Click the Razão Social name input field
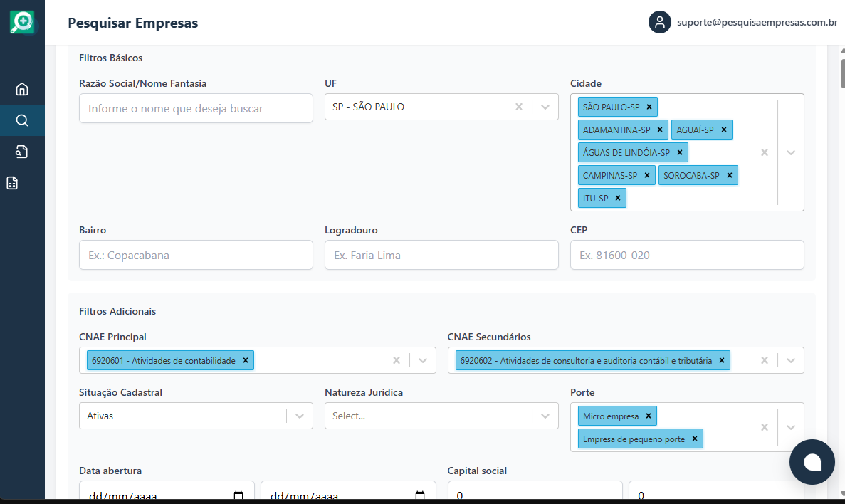 click(x=196, y=108)
